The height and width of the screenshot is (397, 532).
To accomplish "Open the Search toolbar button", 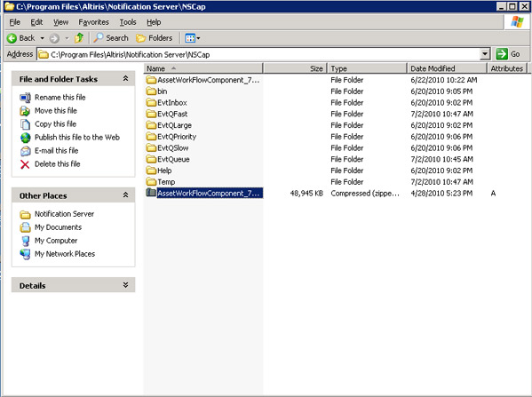I will pos(111,38).
